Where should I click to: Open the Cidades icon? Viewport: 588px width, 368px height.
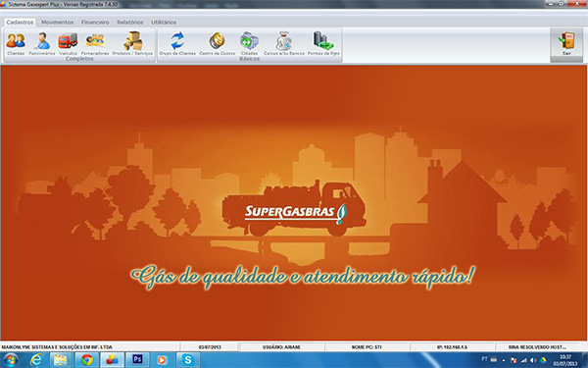[249, 43]
